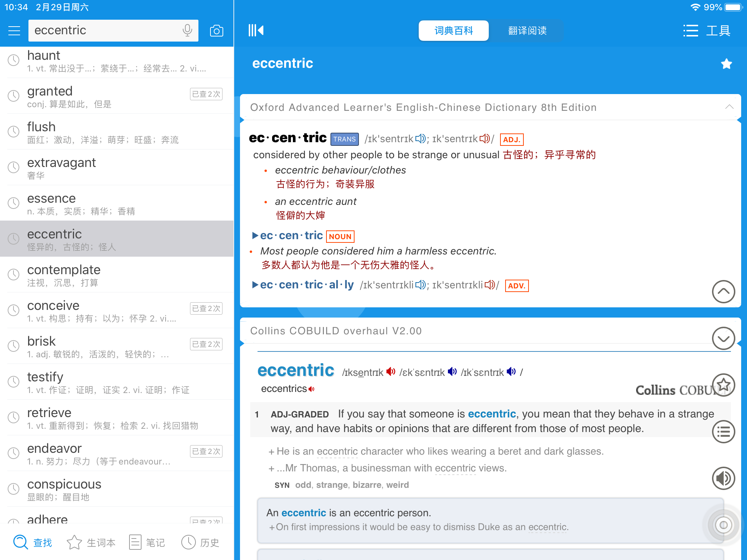Image resolution: width=747 pixels, height=560 pixels.
Task: Collapse the word history sidebar
Action: [x=256, y=31]
